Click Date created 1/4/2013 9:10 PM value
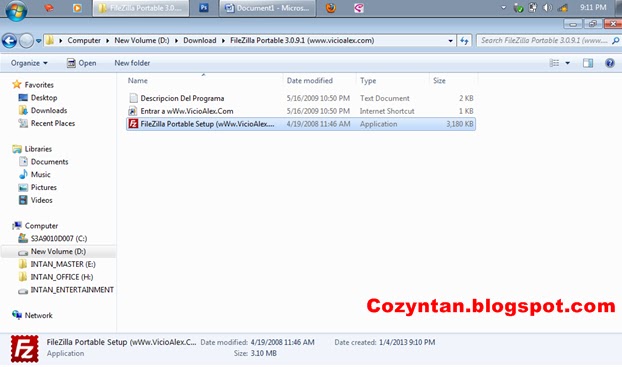The height and width of the screenshot is (367, 622). point(407,342)
